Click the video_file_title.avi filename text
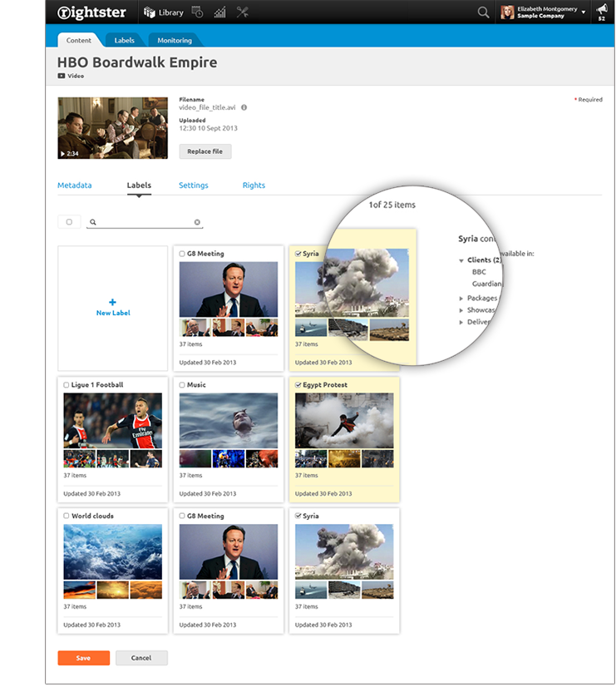The width and height of the screenshot is (616, 687). (x=207, y=107)
